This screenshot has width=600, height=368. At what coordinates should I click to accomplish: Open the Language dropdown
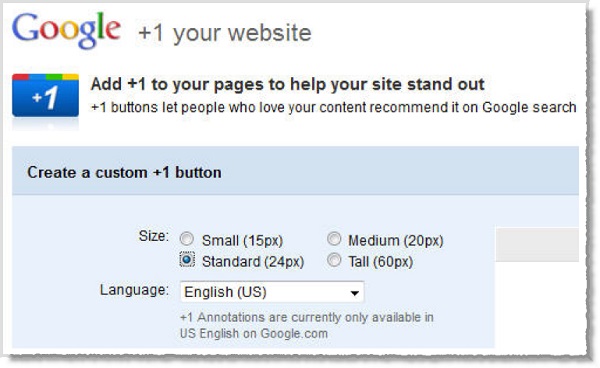tap(272, 292)
